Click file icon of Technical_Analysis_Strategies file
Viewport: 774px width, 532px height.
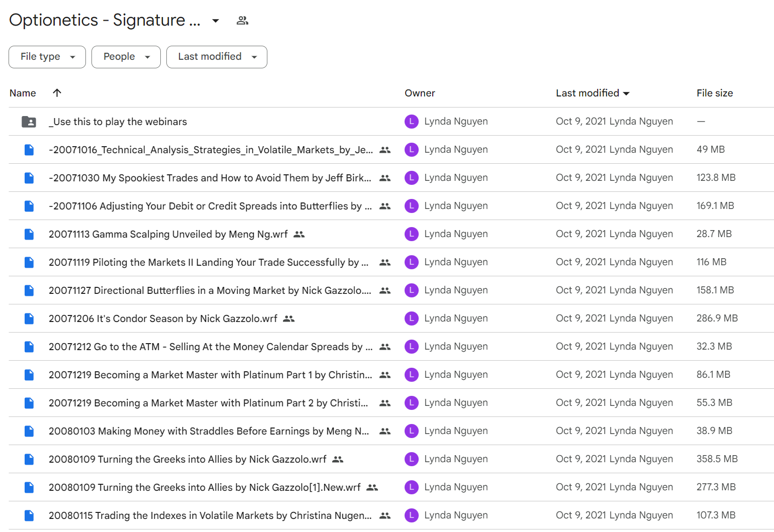coord(29,150)
